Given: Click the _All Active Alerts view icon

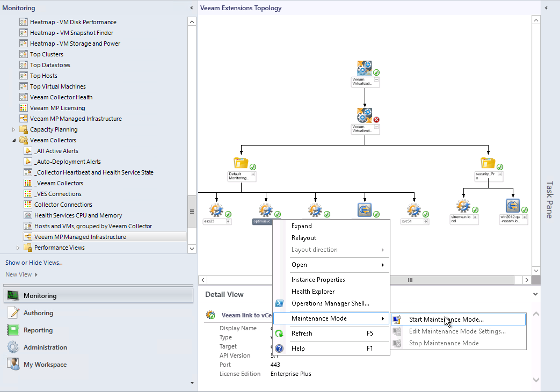Looking at the screenshot, I should click(x=28, y=151).
